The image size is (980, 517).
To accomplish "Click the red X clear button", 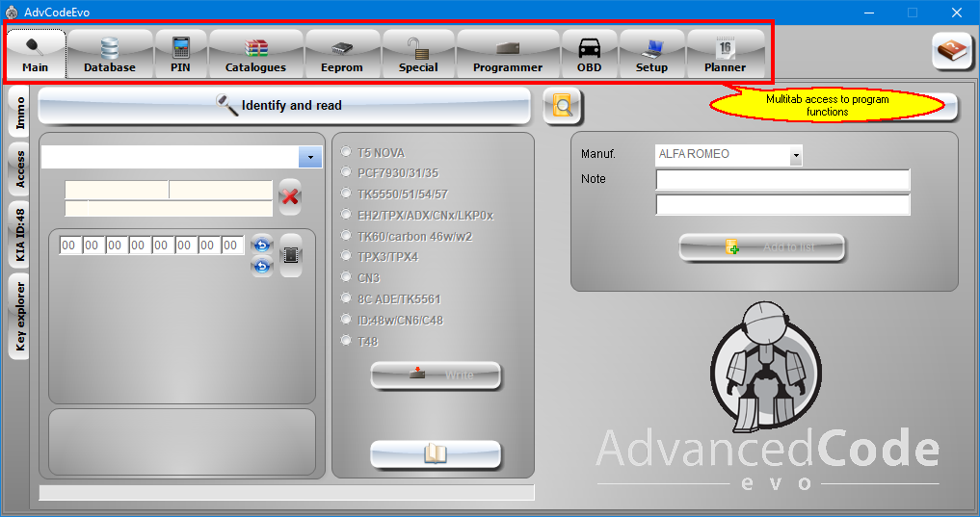I will [x=290, y=196].
